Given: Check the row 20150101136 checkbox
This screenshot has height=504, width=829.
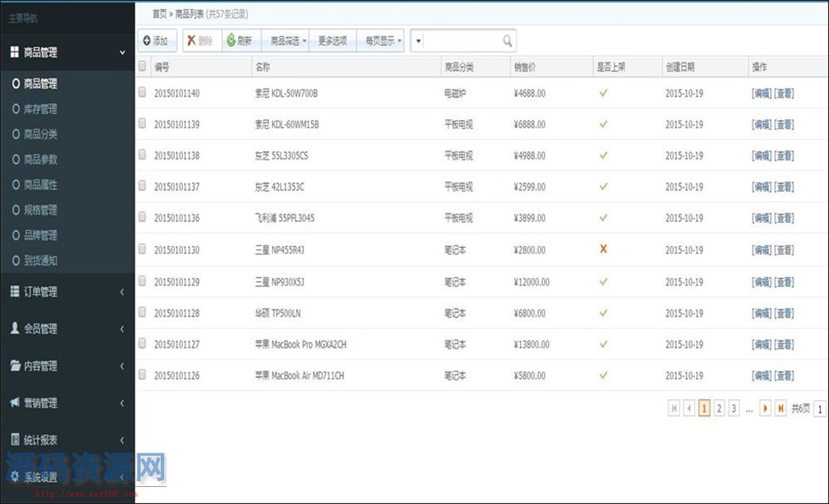Looking at the screenshot, I should pos(142,217).
